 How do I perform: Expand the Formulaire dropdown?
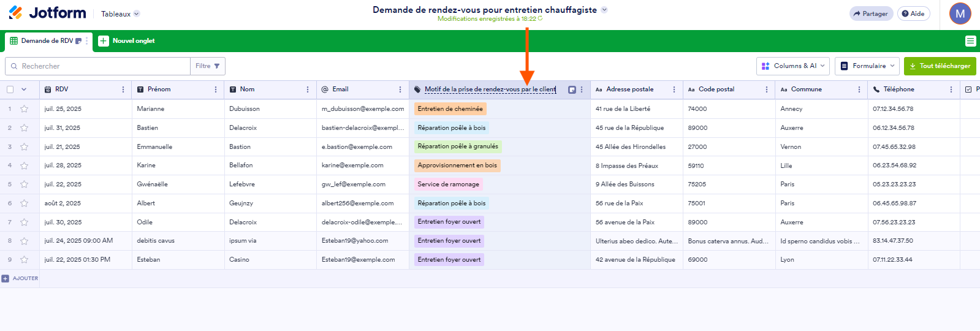[868, 66]
